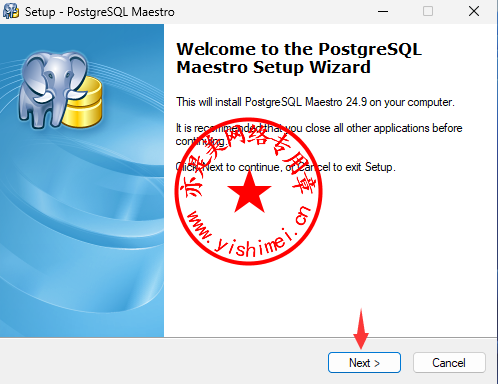Click the elephant database logo image
Screen dimensions: 498x384
(x=60, y=89)
